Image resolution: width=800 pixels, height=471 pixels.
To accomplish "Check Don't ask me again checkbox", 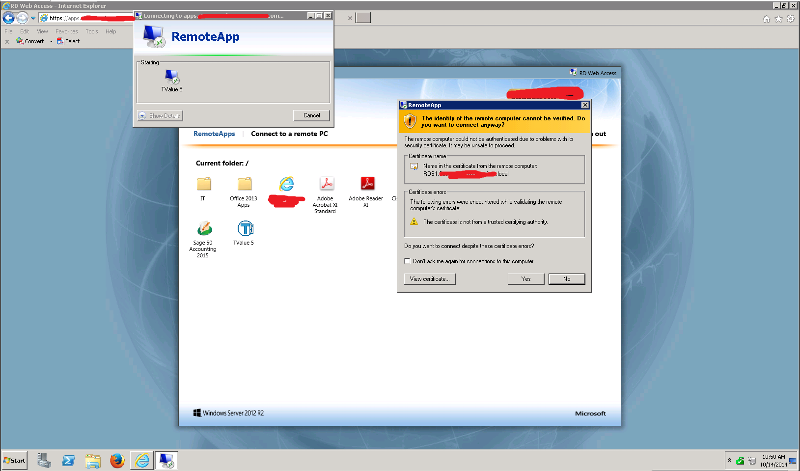I will (x=407, y=261).
